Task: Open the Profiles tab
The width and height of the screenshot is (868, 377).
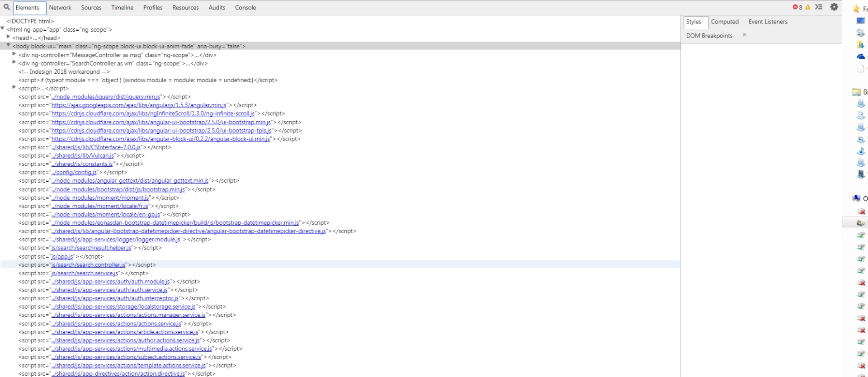Action: coord(153,8)
